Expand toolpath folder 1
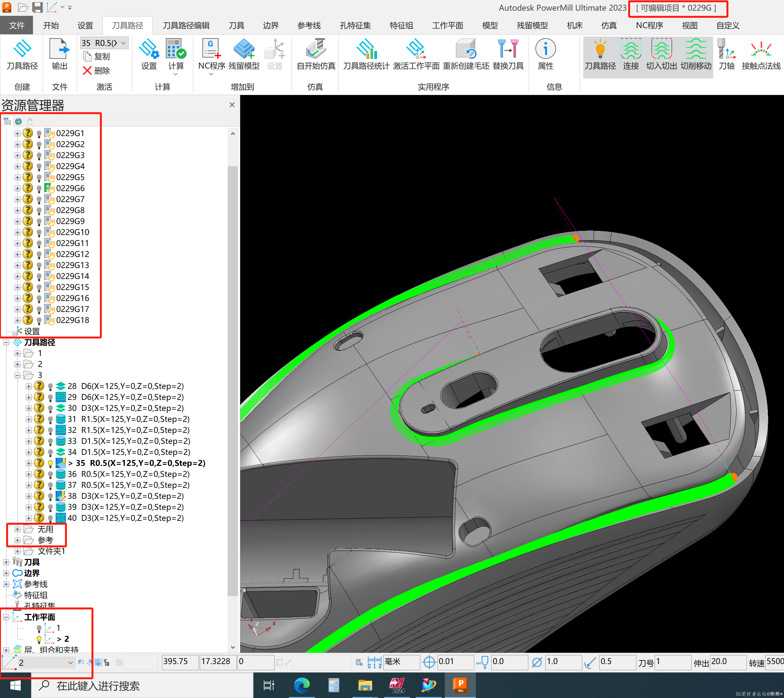The image size is (784, 698). (x=17, y=353)
